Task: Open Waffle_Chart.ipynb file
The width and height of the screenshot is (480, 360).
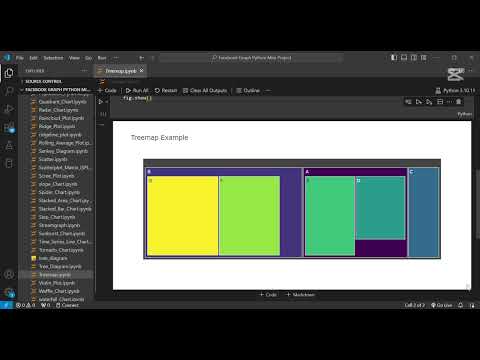Action: (x=59, y=291)
